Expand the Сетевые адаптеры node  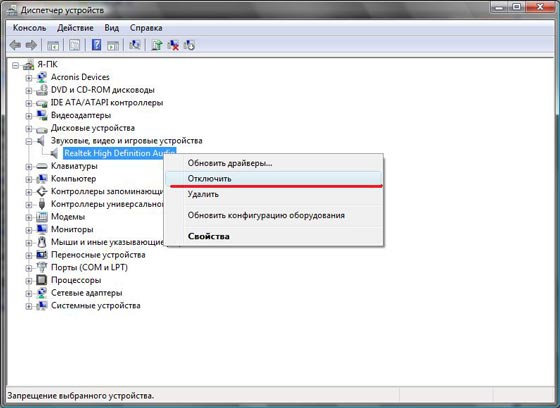coord(29,293)
